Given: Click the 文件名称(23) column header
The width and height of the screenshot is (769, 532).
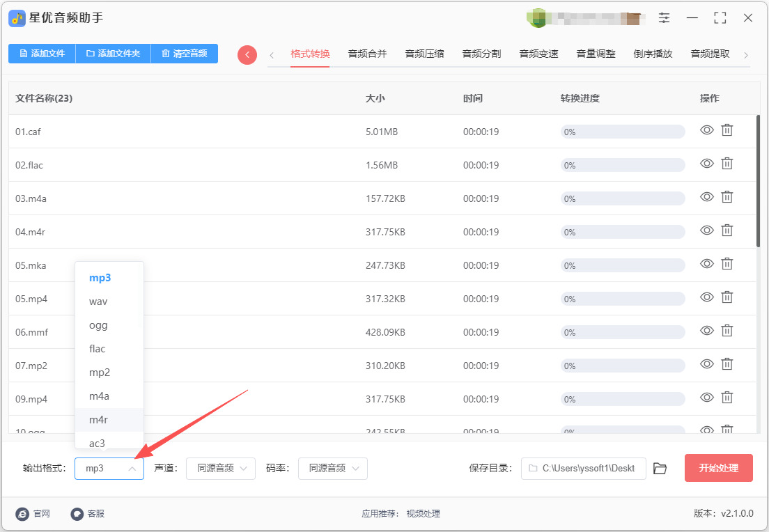Looking at the screenshot, I should [44, 99].
